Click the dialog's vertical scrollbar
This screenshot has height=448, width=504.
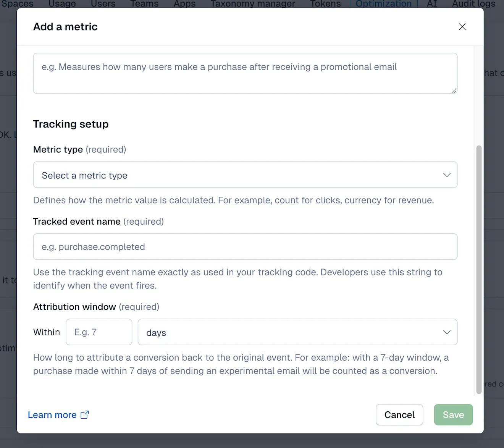point(478,269)
